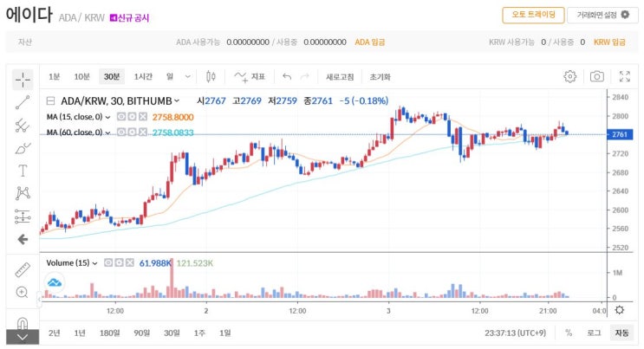Screen dimensions: 644x349
Task: Open chart settings gear in chart toolbar
Action: tap(570, 76)
